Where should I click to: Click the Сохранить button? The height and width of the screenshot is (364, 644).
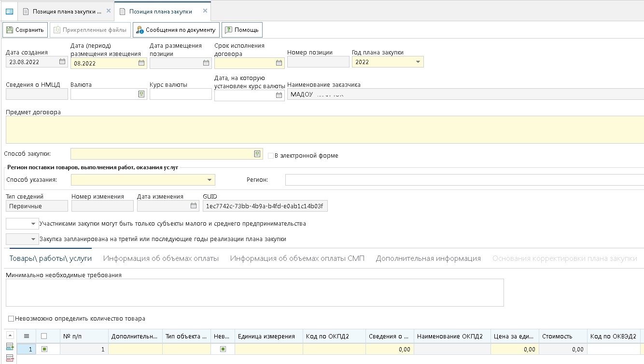25,30
